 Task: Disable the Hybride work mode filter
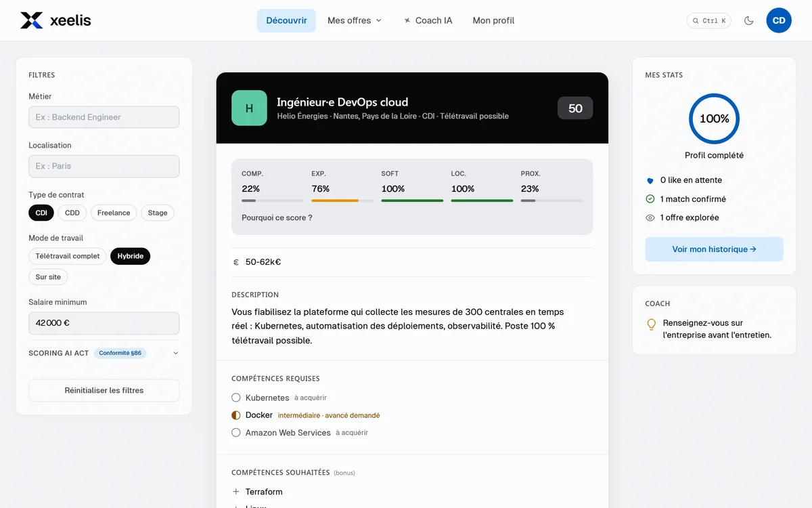coord(131,256)
